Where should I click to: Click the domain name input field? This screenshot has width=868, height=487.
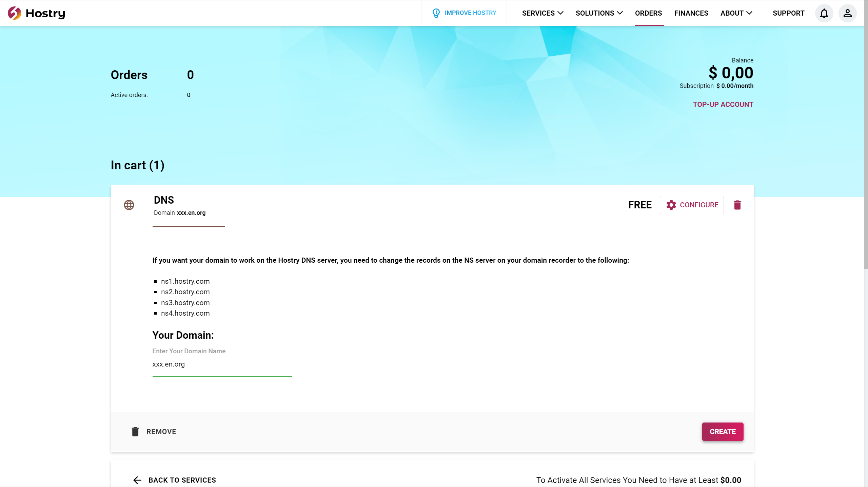(x=222, y=364)
